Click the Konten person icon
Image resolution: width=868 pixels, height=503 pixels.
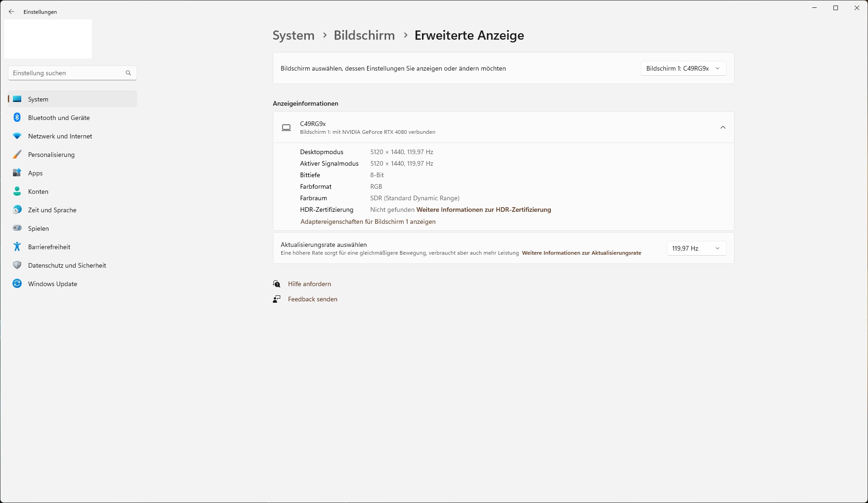pos(17,192)
